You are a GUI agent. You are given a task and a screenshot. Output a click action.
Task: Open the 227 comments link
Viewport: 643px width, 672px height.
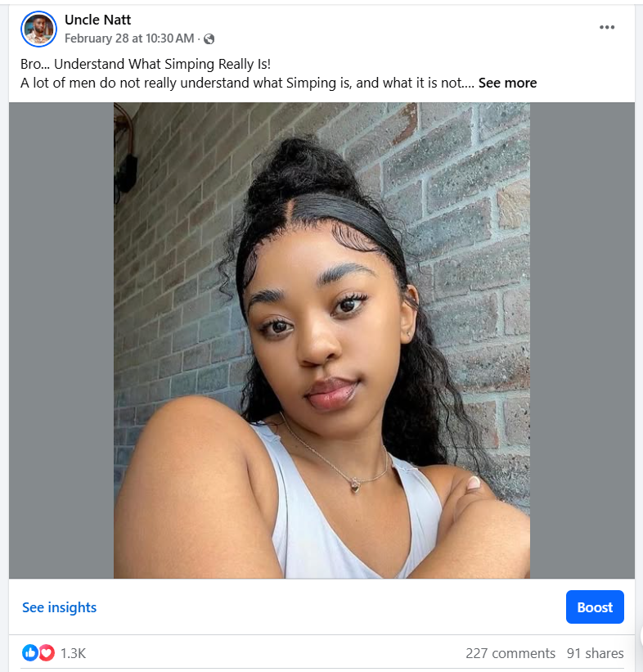click(510, 653)
